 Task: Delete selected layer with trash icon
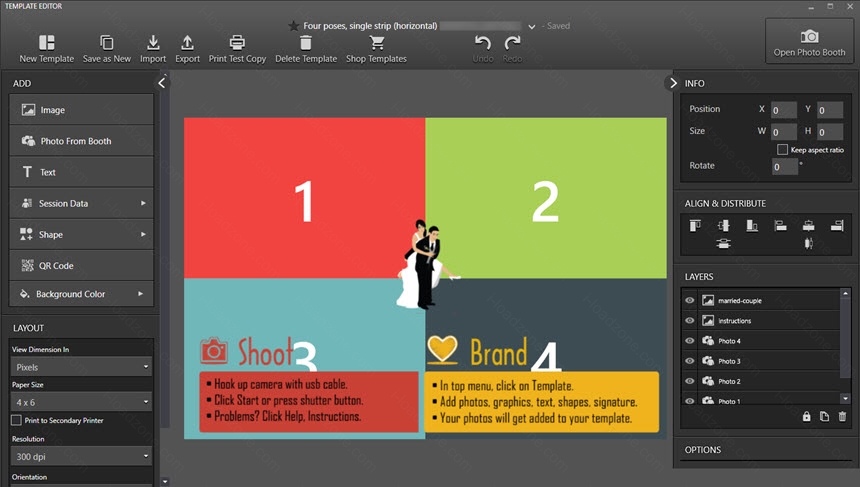click(842, 417)
